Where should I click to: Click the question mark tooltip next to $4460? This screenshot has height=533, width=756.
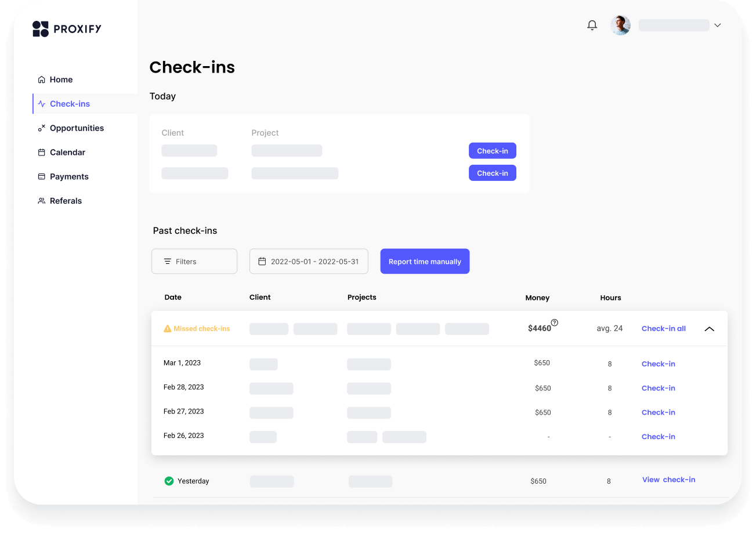[555, 324]
